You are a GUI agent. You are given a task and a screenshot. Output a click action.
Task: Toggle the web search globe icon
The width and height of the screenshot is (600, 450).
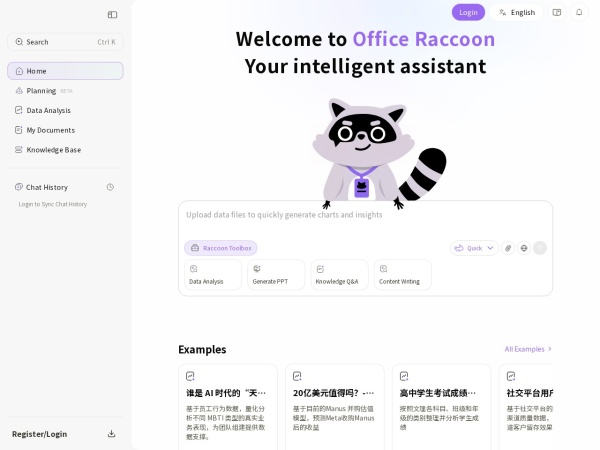click(524, 248)
